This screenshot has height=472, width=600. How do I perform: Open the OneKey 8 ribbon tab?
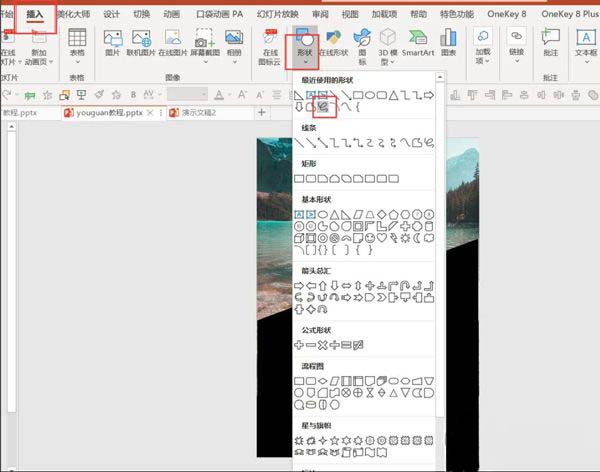click(x=507, y=15)
